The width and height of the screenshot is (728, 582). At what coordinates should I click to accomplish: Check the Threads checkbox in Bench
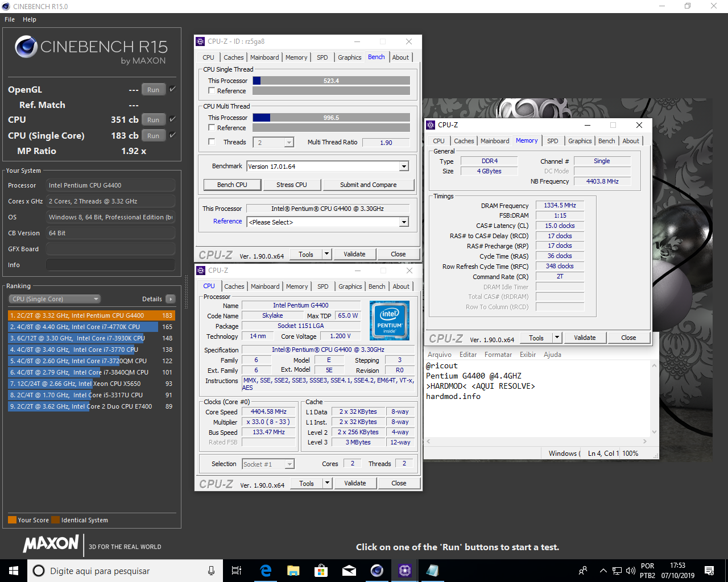pos(212,142)
